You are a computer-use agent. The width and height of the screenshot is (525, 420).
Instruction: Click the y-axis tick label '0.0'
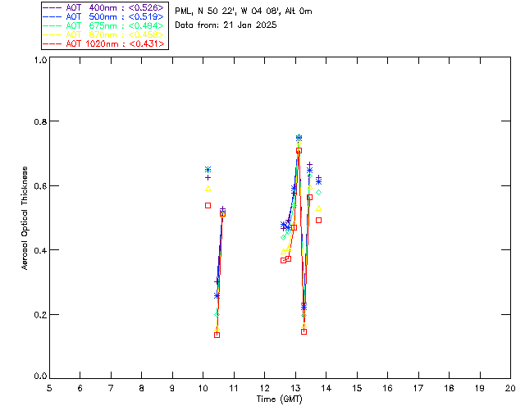click(40, 377)
